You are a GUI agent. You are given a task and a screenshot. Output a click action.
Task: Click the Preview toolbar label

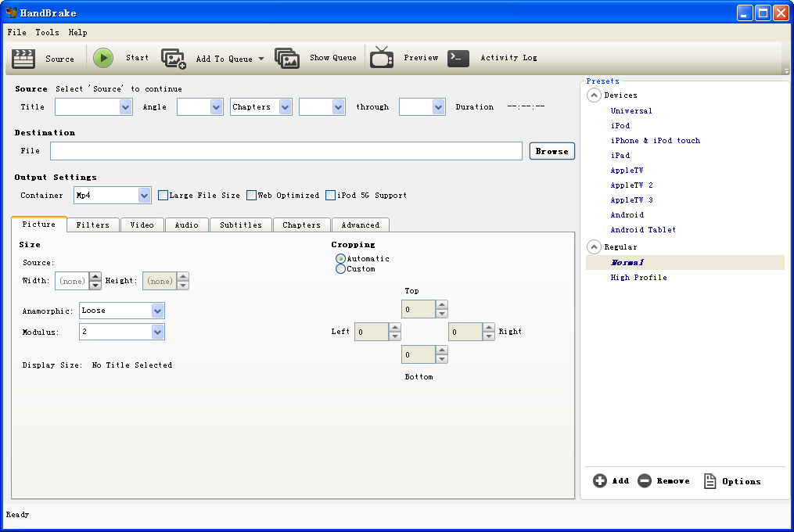[421, 58]
